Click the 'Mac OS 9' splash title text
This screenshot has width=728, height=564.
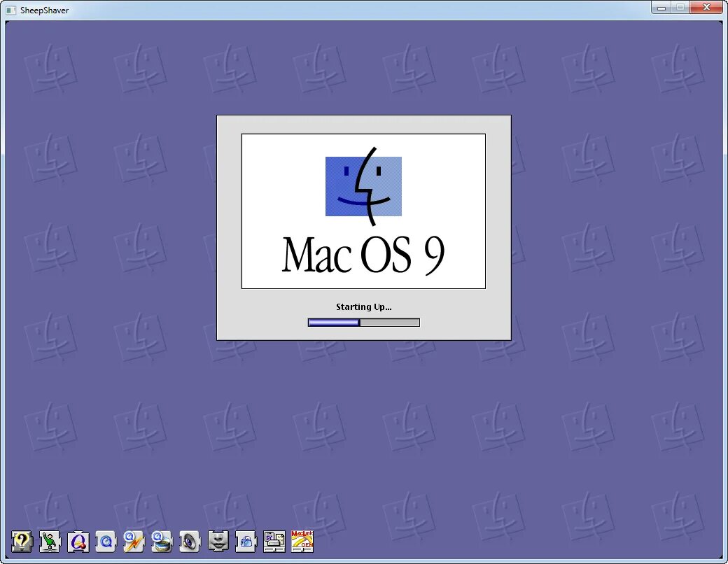(x=363, y=255)
